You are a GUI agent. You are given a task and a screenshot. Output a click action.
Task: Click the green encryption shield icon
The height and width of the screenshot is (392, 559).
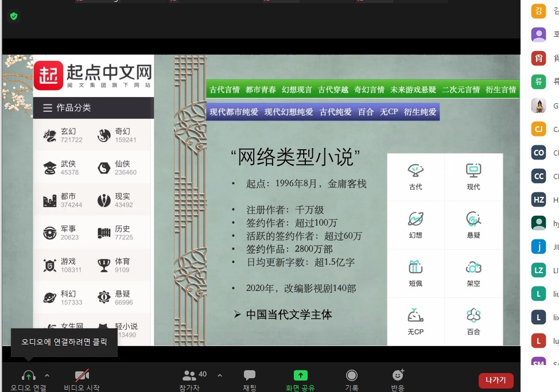pos(14,16)
